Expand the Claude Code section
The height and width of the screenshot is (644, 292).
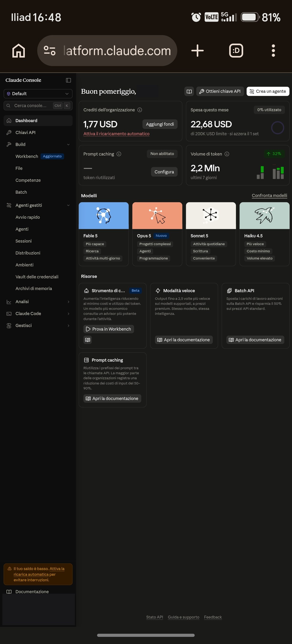pos(38,314)
